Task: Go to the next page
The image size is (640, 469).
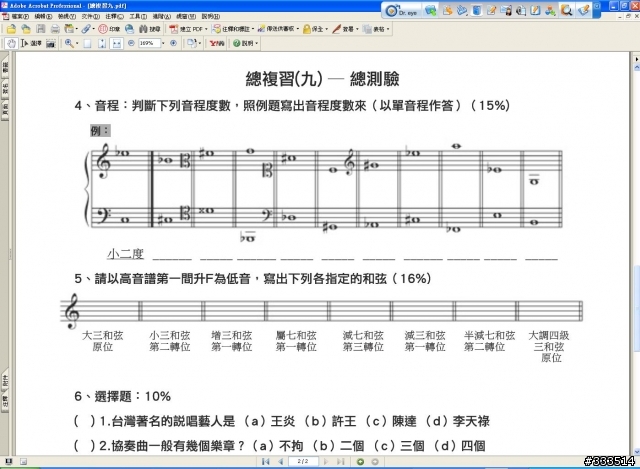Action: pyautogui.click(x=326, y=462)
